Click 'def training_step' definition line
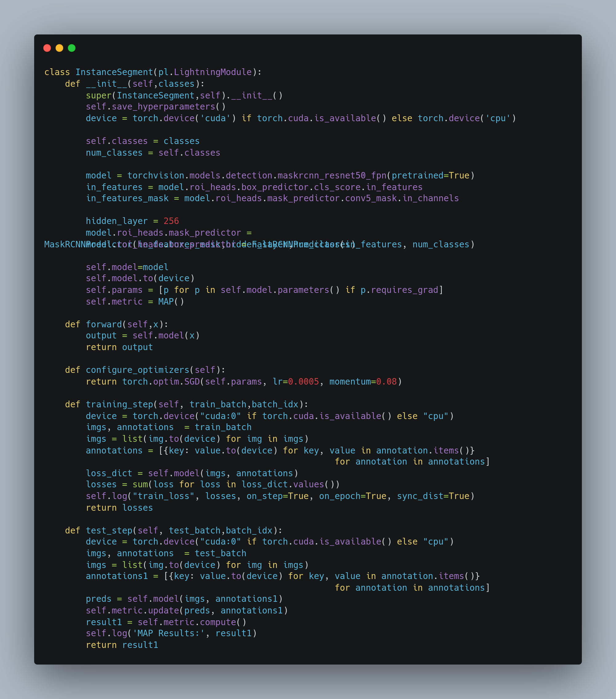Image resolution: width=616 pixels, height=699 pixels. (x=187, y=404)
